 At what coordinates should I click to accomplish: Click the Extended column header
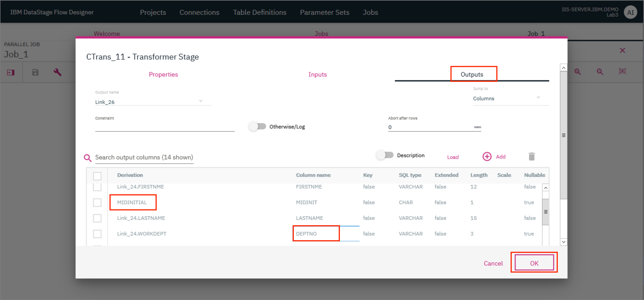446,175
